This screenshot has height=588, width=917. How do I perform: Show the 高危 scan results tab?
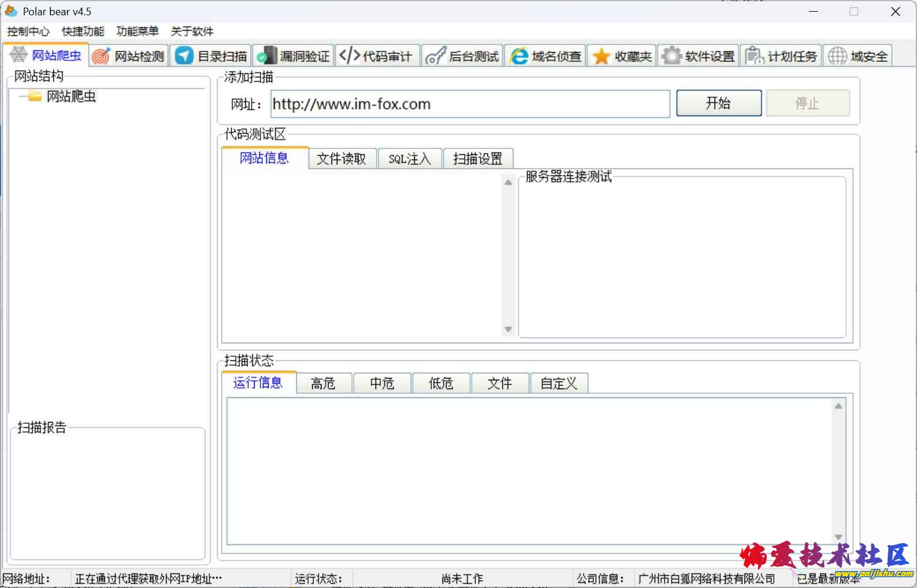[x=323, y=384]
